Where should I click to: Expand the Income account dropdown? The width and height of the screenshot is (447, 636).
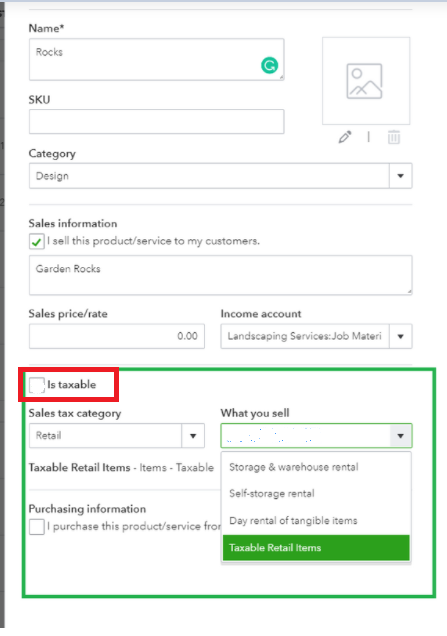(400, 336)
